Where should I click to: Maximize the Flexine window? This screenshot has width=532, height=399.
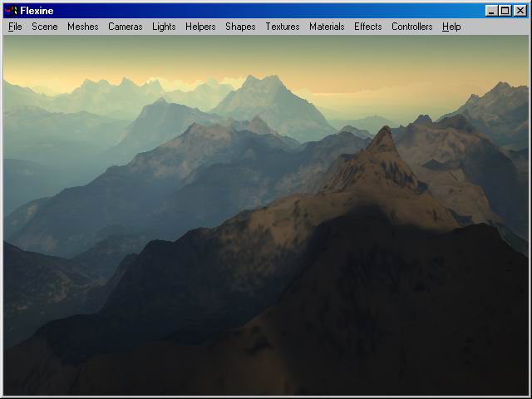(505, 11)
